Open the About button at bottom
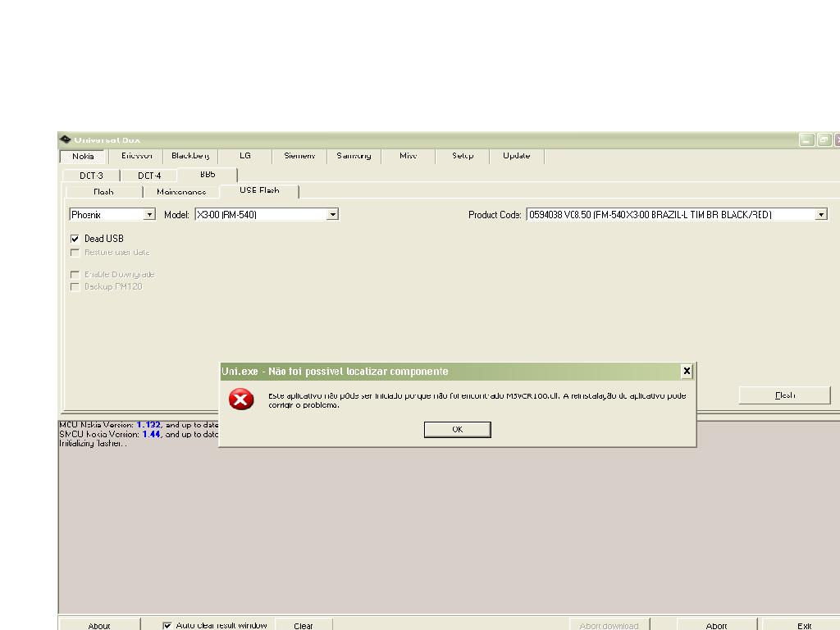The width and height of the screenshot is (840, 630). (x=99, y=626)
